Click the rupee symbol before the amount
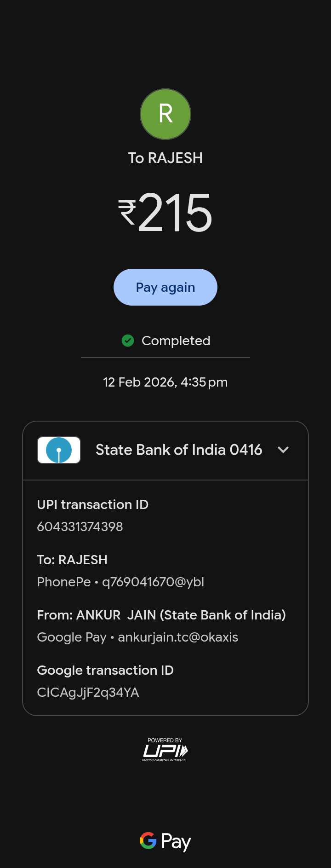This screenshot has height=868, width=331. [x=127, y=212]
